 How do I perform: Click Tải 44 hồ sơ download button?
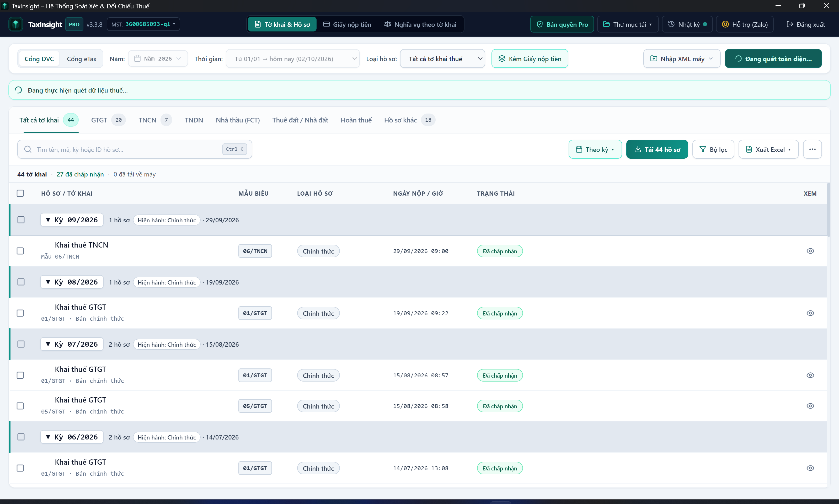click(657, 149)
